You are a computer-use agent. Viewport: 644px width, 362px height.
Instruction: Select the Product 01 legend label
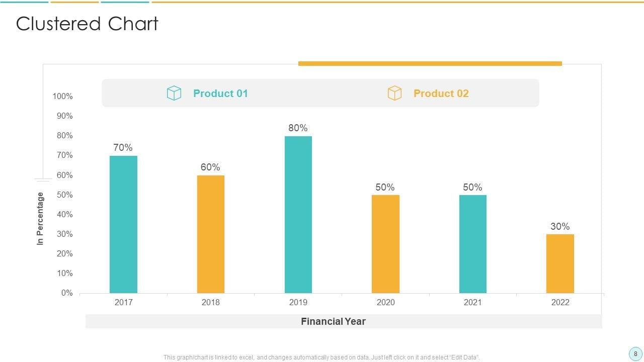pos(220,94)
